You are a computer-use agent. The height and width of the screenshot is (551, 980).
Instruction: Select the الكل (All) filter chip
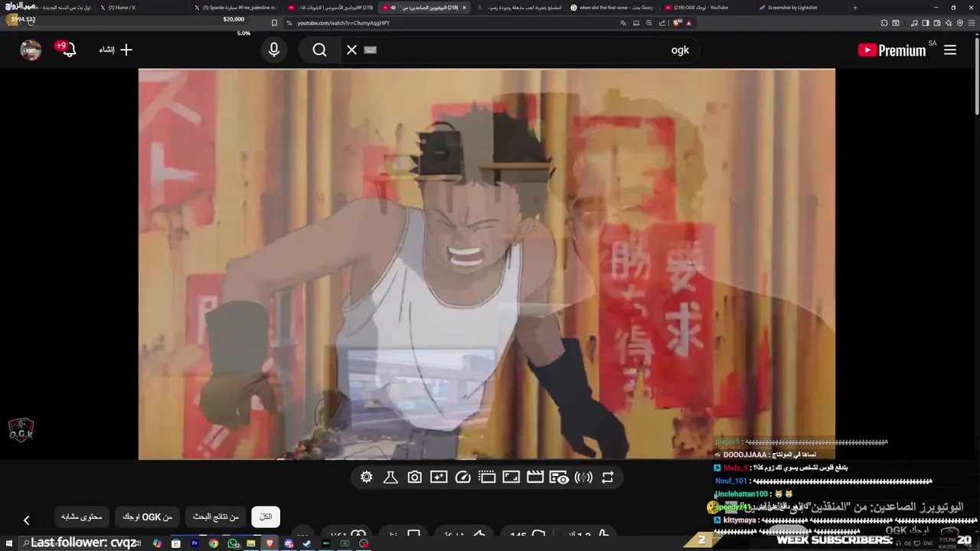(x=266, y=517)
